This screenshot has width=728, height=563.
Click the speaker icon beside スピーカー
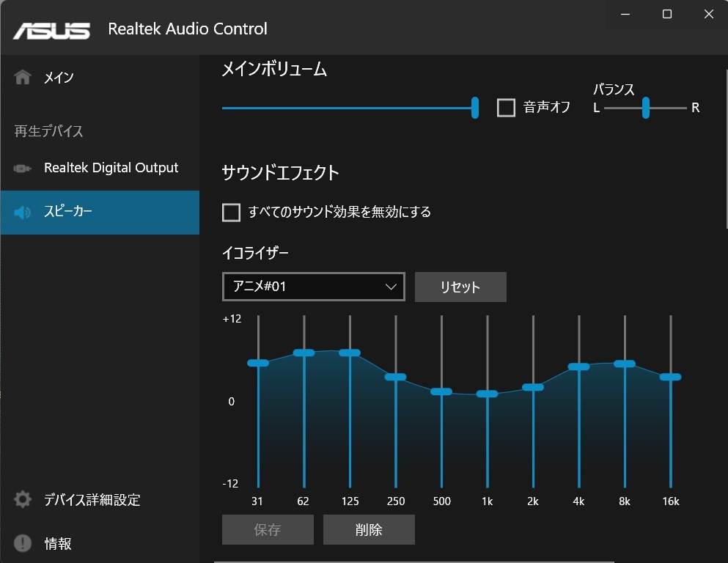click(22, 212)
